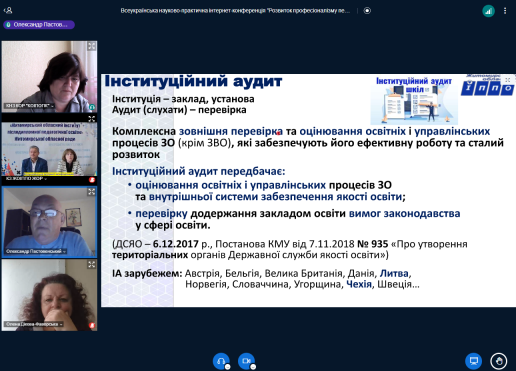Make first webcam video fullscreen

[91, 46]
